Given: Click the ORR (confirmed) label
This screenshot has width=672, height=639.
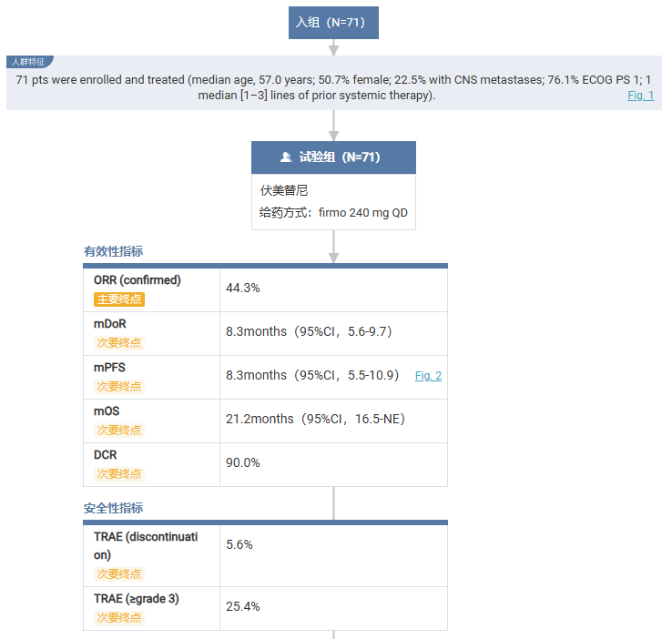Looking at the screenshot, I should point(137,280).
